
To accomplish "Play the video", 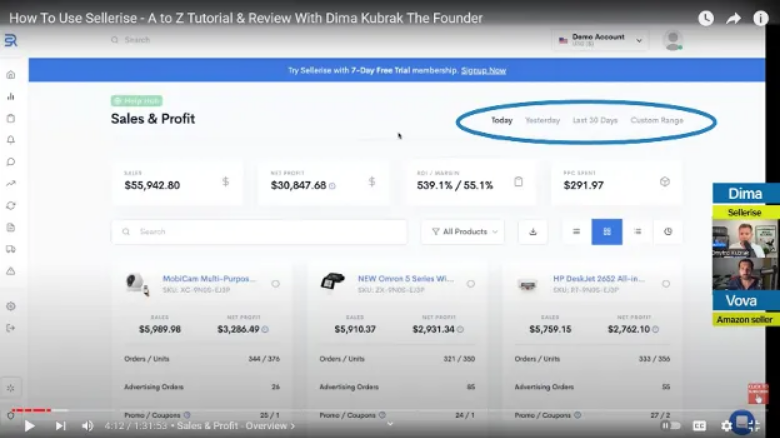I will point(29,426).
